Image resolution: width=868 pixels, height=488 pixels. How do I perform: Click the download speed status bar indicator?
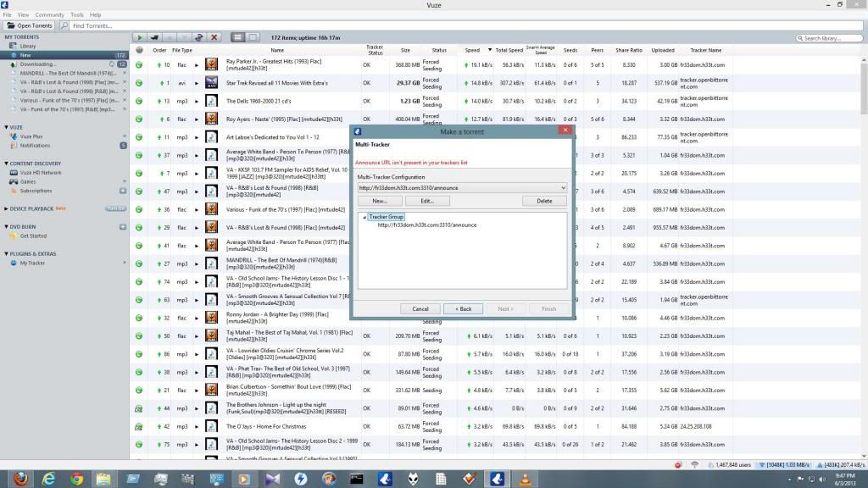(x=785, y=465)
